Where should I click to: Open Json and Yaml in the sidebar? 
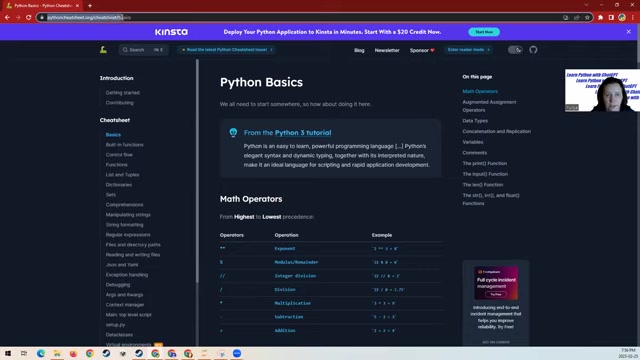pos(122,265)
